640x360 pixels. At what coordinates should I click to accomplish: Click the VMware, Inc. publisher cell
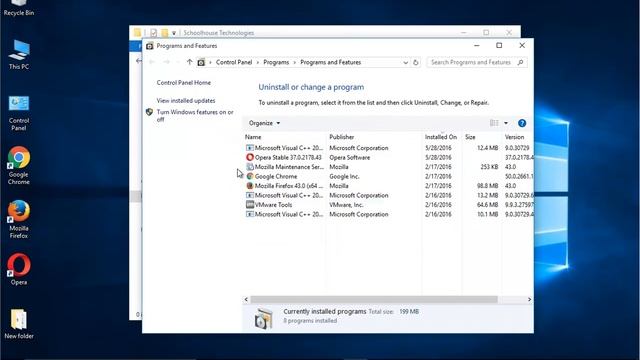(346, 204)
